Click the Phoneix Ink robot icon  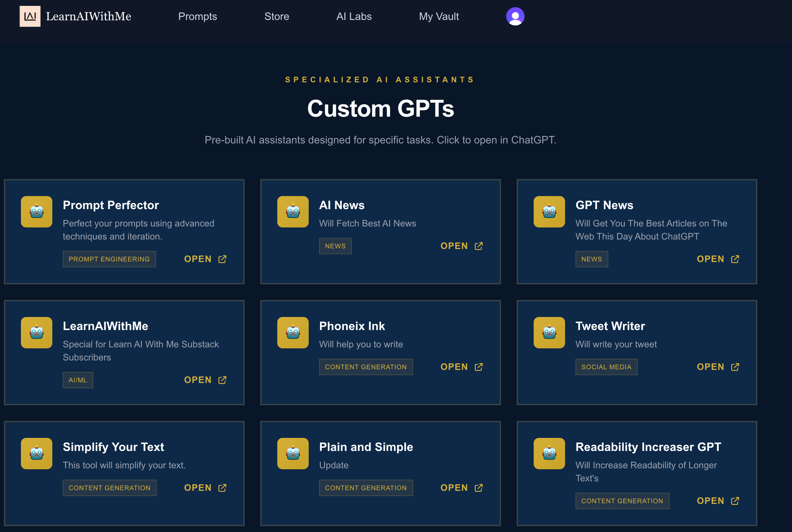tap(293, 333)
